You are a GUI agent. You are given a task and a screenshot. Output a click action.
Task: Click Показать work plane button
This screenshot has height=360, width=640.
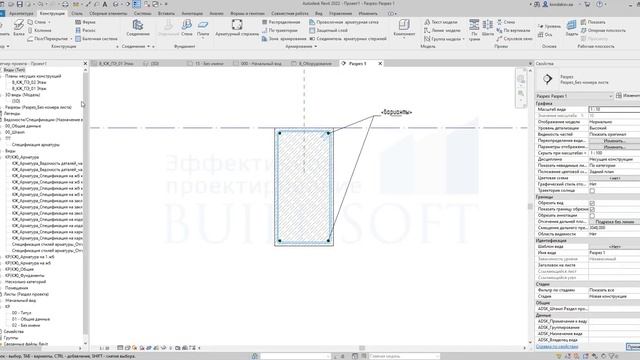(x=593, y=22)
